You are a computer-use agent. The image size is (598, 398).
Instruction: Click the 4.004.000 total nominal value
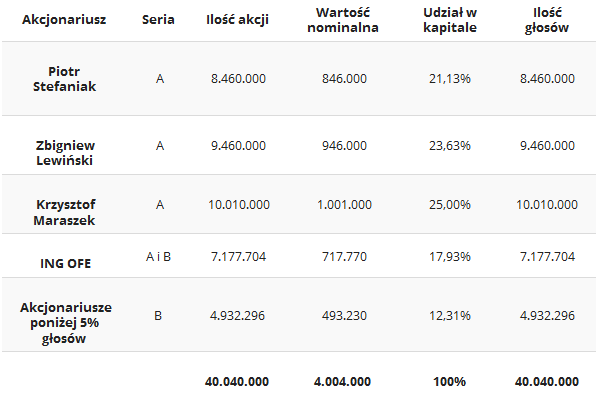point(342,382)
